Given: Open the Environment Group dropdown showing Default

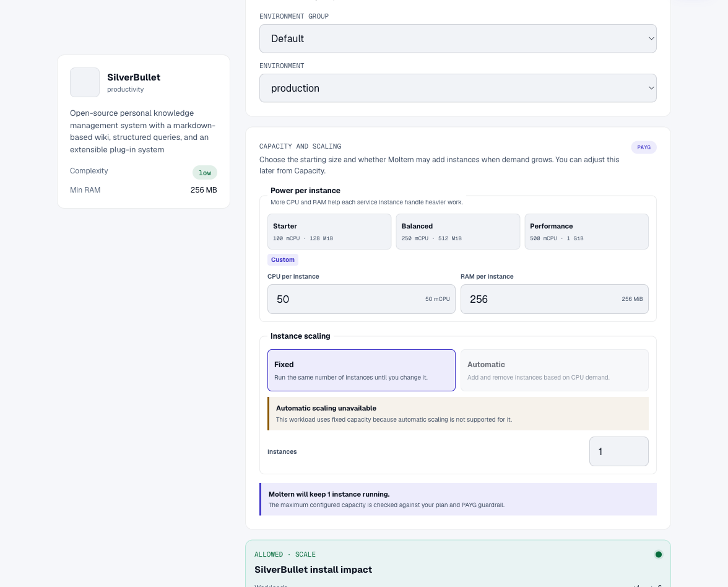Looking at the screenshot, I should click(x=458, y=38).
